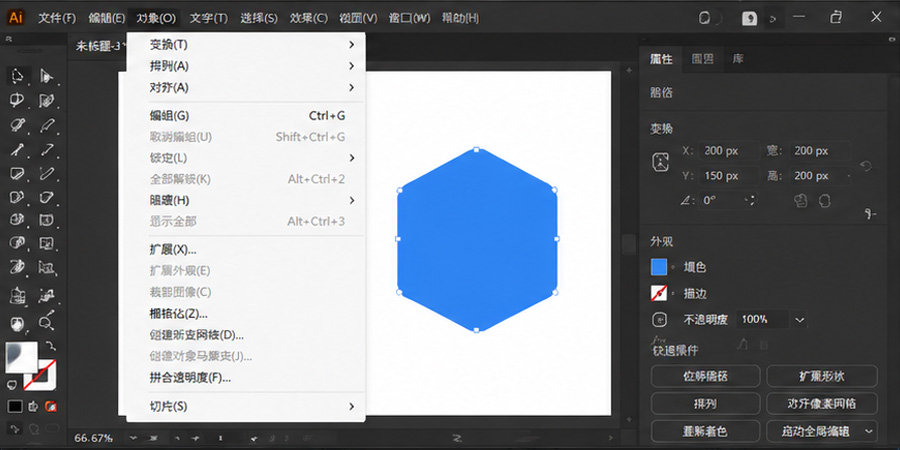Screen dimensions: 900x450
Task: Expand the 隐藏(H) submenu arrow
Action: (351, 200)
